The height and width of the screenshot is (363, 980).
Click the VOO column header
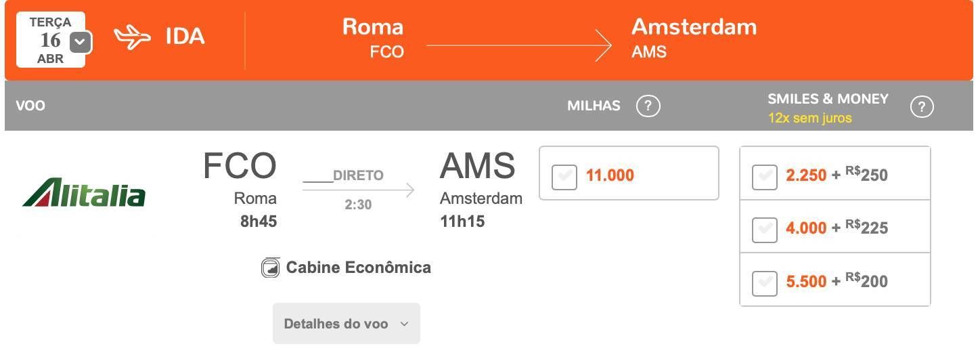tap(30, 106)
